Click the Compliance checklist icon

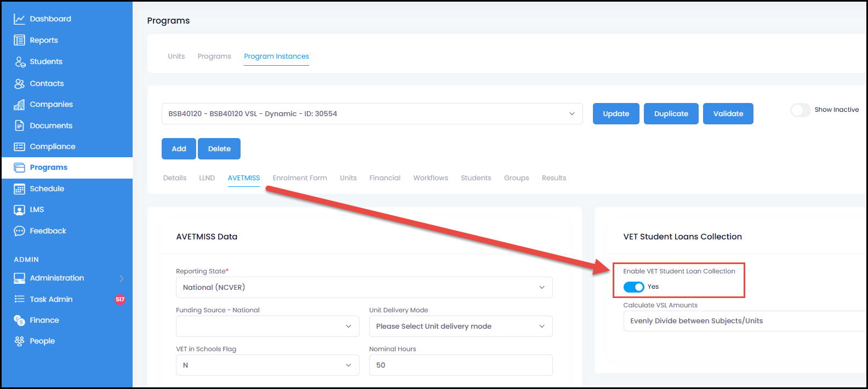[19, 147]
